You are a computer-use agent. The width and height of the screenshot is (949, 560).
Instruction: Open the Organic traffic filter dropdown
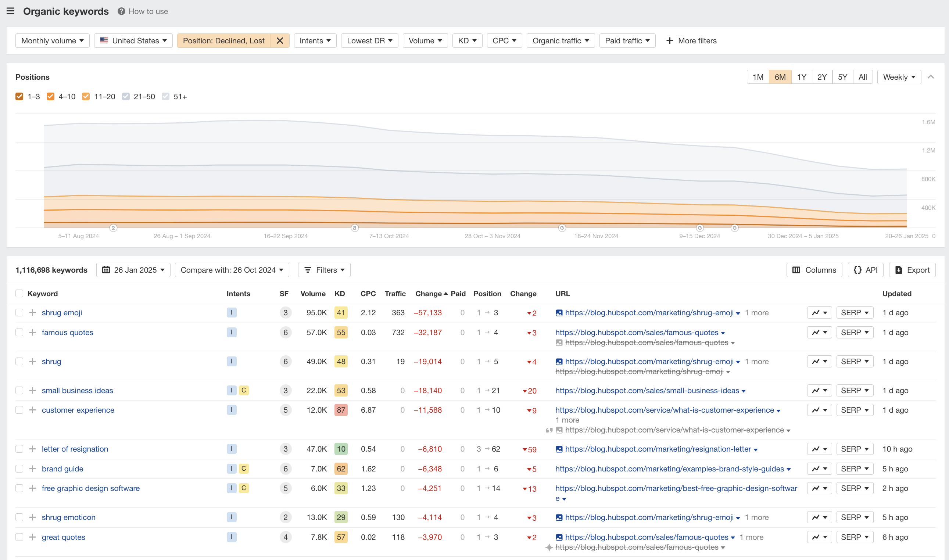pos(561,41)
